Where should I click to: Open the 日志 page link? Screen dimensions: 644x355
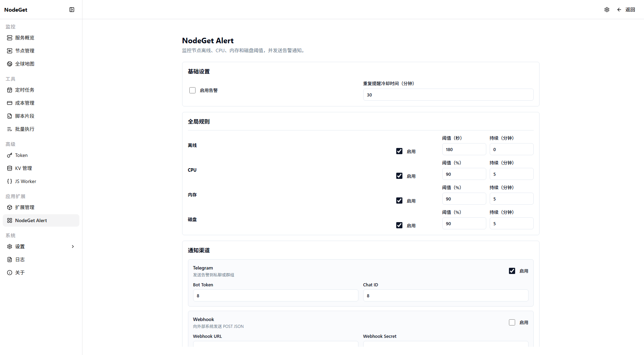tap(41, 260)
